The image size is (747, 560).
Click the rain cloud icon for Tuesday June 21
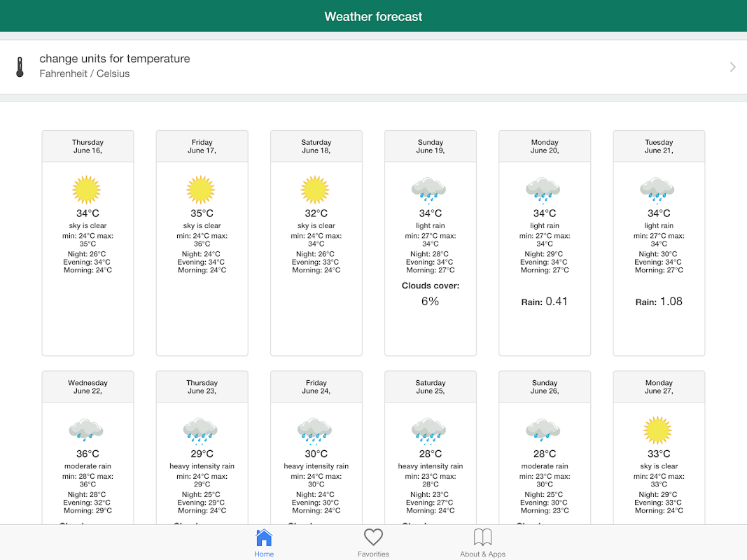click(x=657, y=190)
